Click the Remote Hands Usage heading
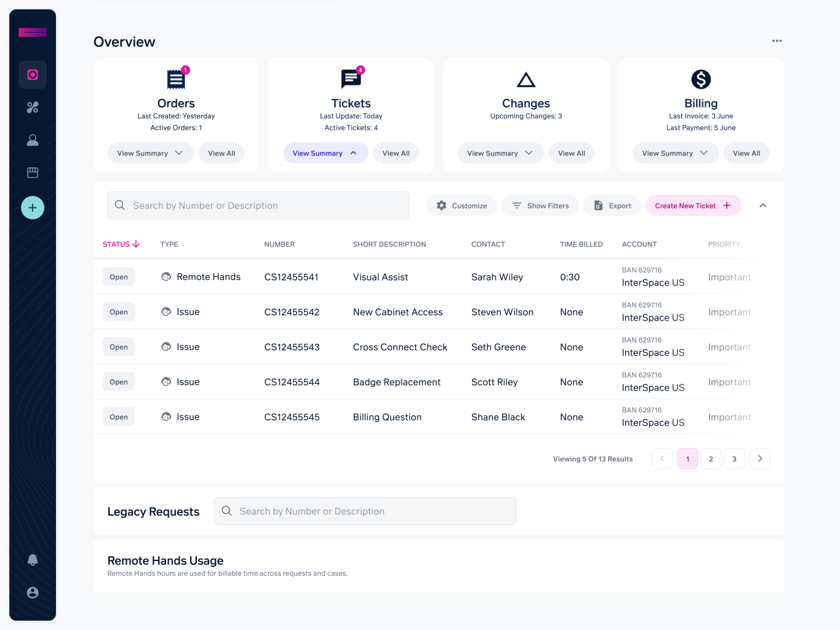 (x=166, y=560)
